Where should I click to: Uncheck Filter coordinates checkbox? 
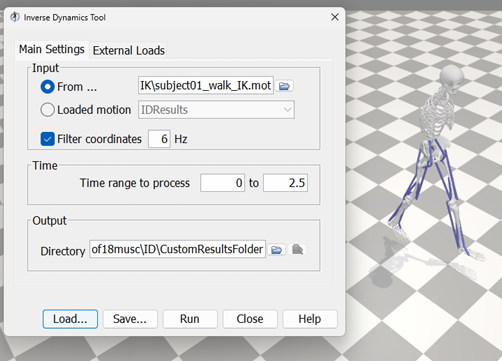pos(47,139)
